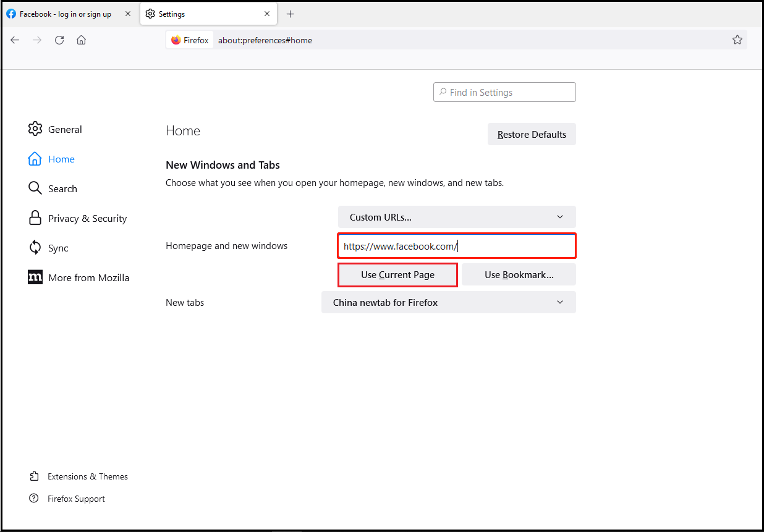Click Use Bookmark button
The height and width of the screenshot is (532, 764).
(x=519, y=275)
